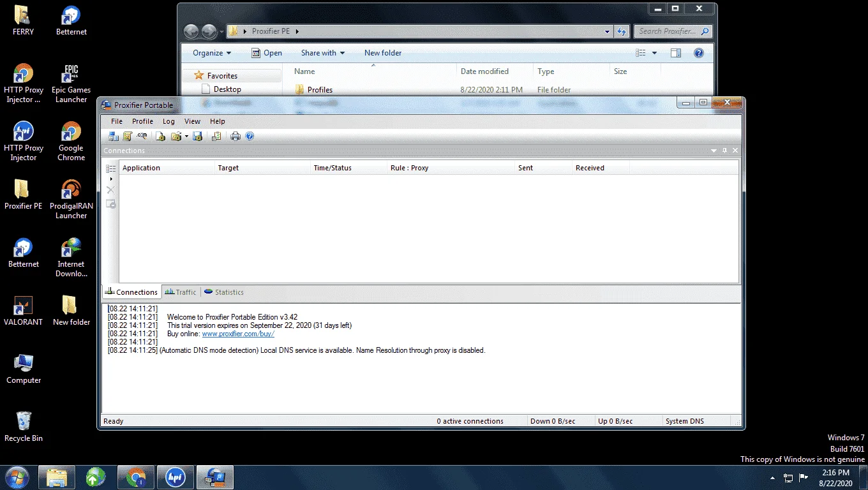
Task: Open the www.proxifier.com/buy/ link
Action: click(238, 334)
